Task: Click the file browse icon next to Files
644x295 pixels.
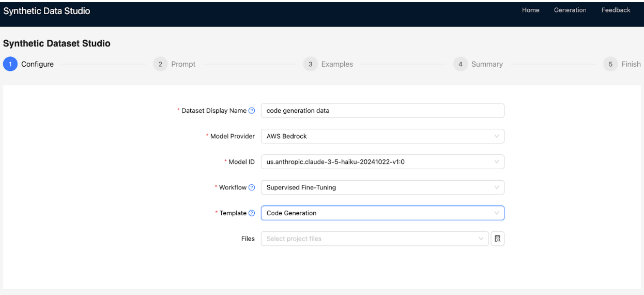Action: [497, 239]
